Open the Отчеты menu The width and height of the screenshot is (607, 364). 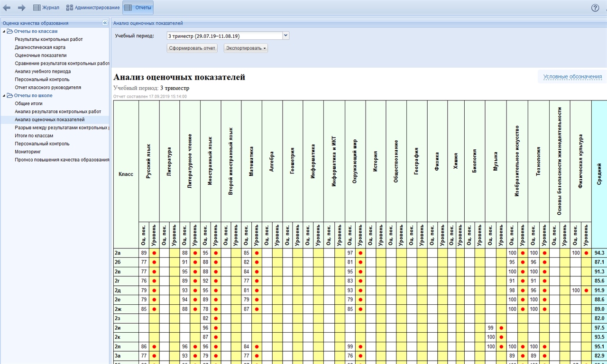pyautogui.click(x=138, y=8)
